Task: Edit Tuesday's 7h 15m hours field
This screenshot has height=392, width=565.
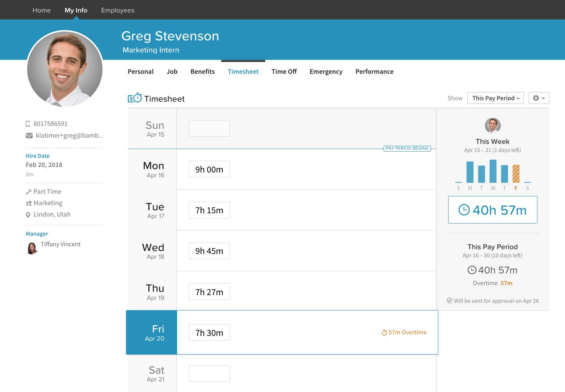Action: (x=209, y=210)
